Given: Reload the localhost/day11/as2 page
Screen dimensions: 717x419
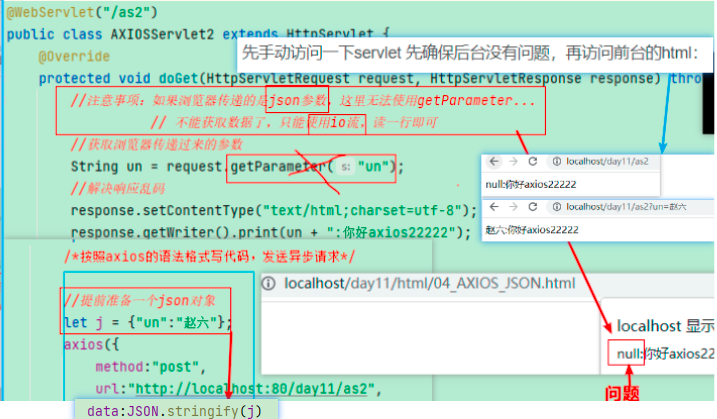Looking at the screenshot, I should [533, 161].
